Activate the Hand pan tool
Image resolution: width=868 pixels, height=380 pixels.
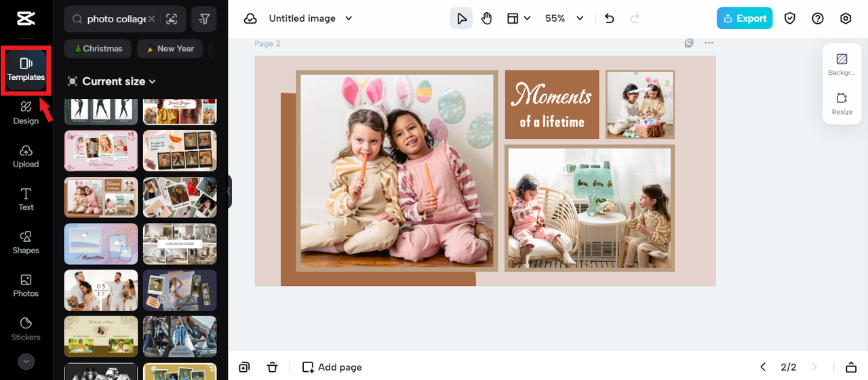pyautogui.click(x=486, y=18)
